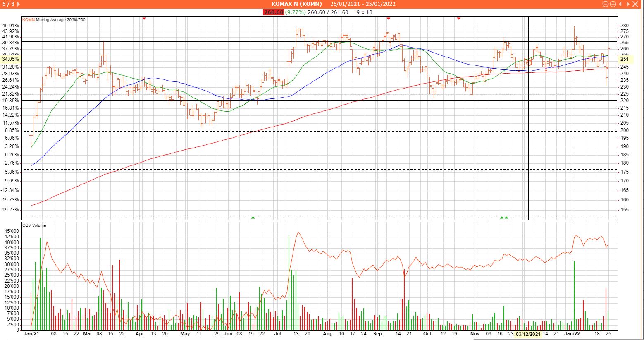Click the zoom in plus icon

612,4
